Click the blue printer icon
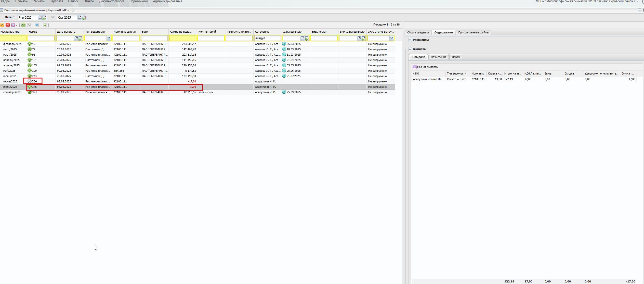 37,25
